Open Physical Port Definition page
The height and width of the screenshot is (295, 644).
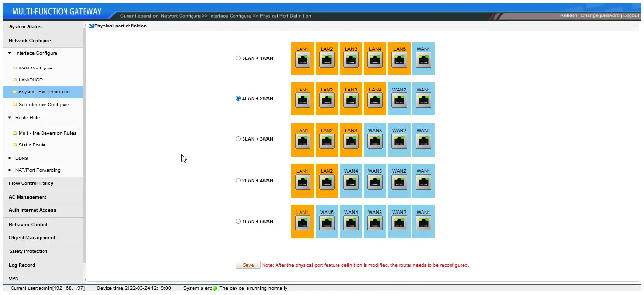[44, 92]
